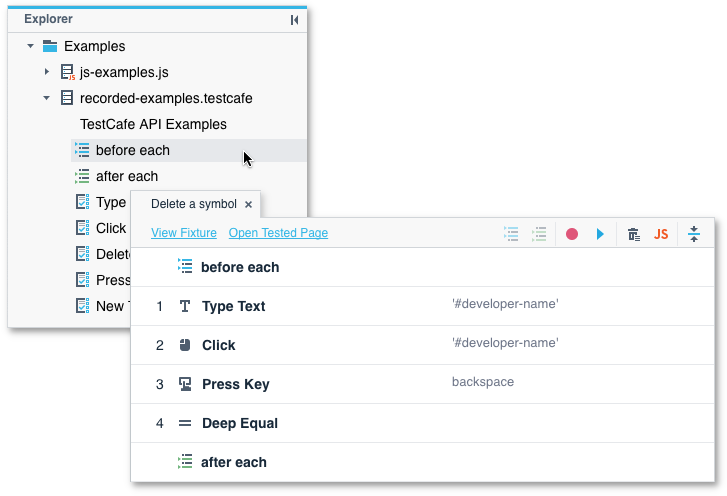Open the Click test in Explorer
727x496 pixels.
[x=111, y=228]
